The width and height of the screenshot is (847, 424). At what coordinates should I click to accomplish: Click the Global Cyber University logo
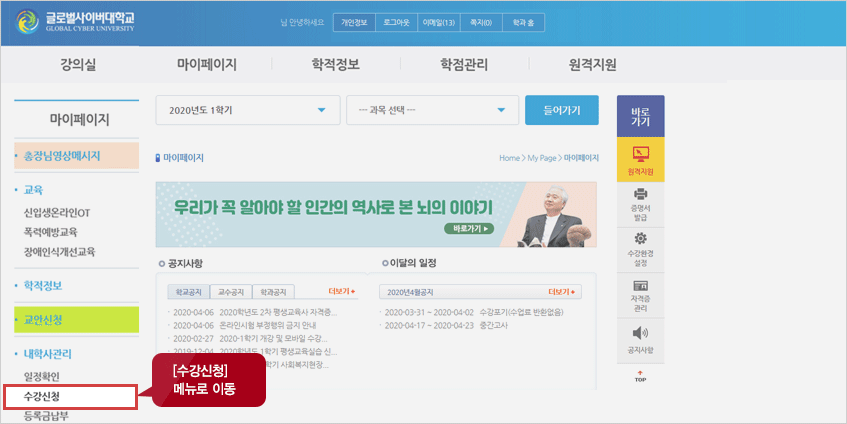click(75, 22)
